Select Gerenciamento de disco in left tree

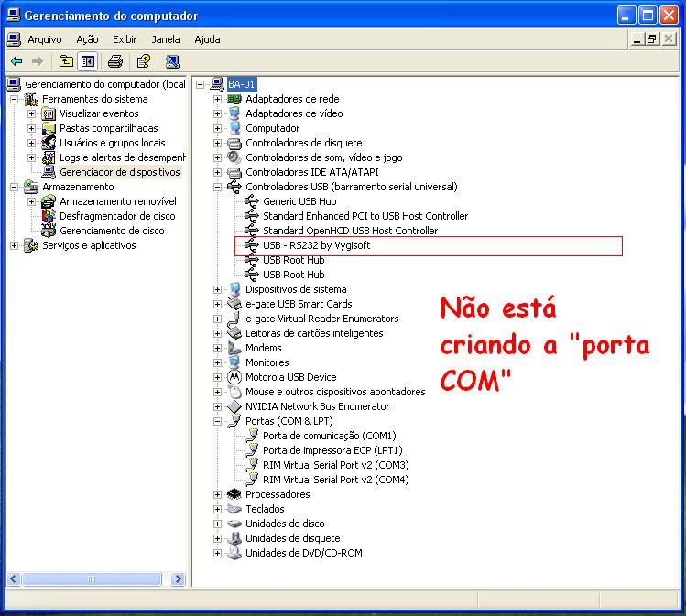click(x=112, y=231)
